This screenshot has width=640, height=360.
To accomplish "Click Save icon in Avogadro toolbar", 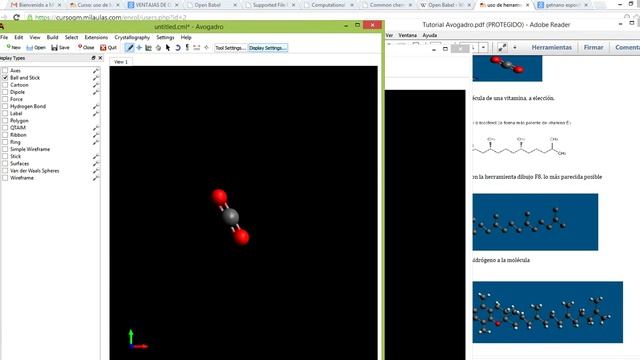I will [60, 47].
